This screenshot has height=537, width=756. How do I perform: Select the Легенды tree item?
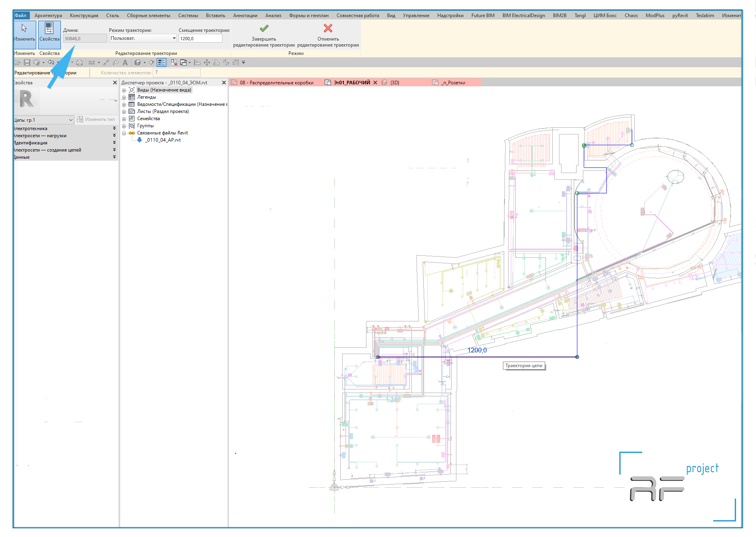pyautogui.click(x=146, y=97)
